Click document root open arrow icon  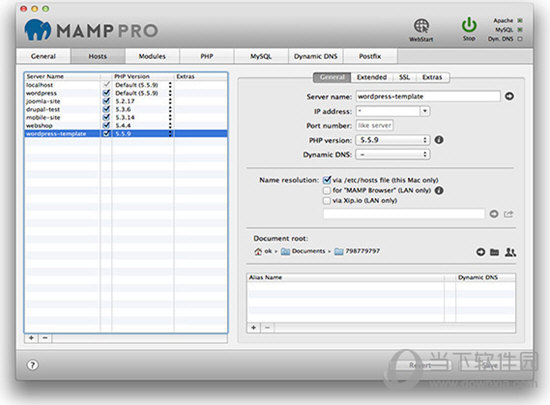[480, 252]
